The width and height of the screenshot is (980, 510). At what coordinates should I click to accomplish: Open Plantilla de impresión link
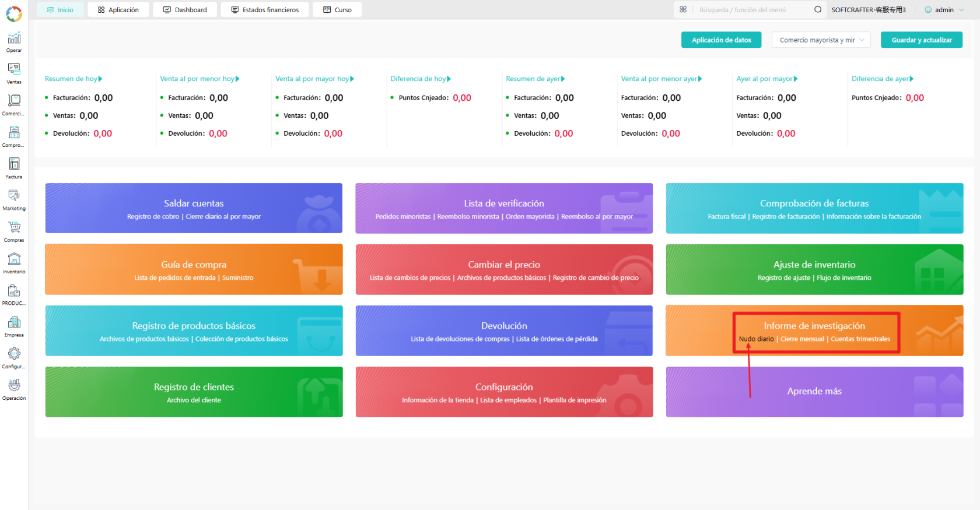(x=575, y=400)
